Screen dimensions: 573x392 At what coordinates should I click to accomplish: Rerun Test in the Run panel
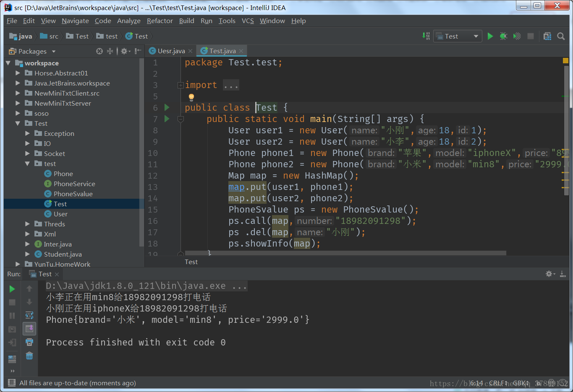[12, 289]
